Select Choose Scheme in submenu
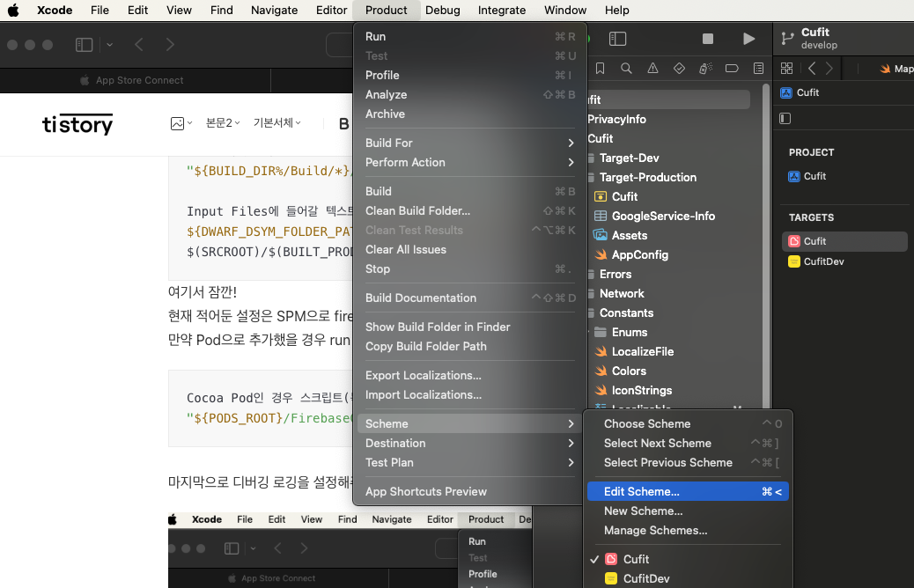This screenshot has height=588, width=914. [688, 423]
